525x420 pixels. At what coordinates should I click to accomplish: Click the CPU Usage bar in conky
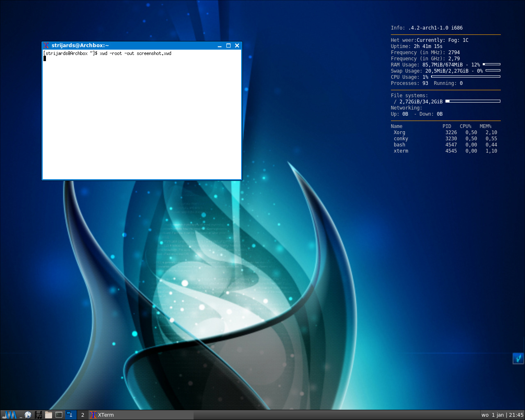466,77
